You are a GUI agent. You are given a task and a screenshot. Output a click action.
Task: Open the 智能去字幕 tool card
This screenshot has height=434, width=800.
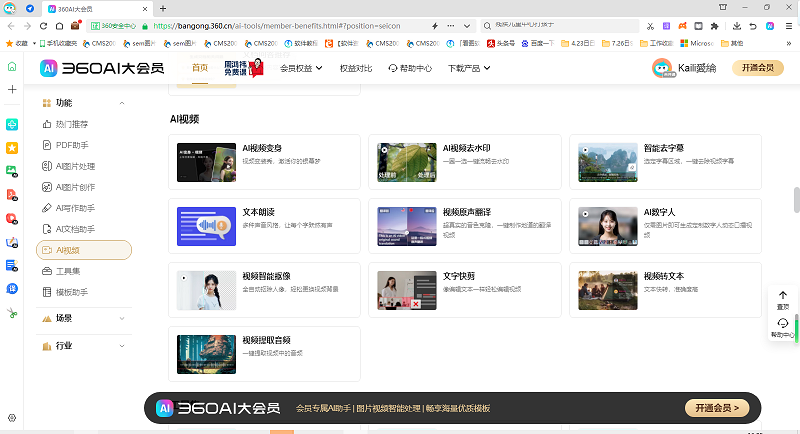coord(665,162)
